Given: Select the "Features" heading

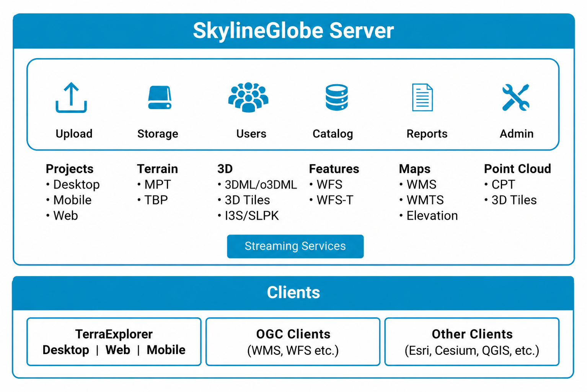Looking at the screenshot, I should point(334,169).
